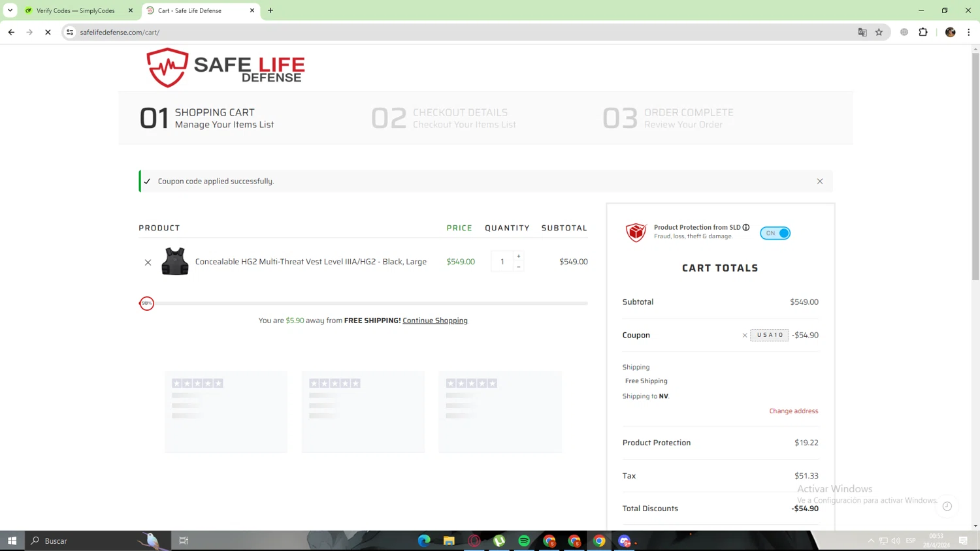Click the Safe Life Defense logo

pyautogui.click(x=225, y=68)
